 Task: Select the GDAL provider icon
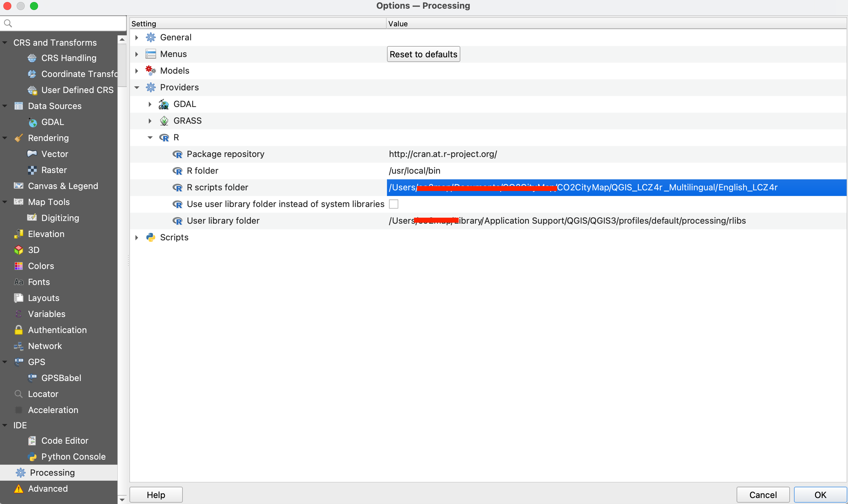(164, 104)
